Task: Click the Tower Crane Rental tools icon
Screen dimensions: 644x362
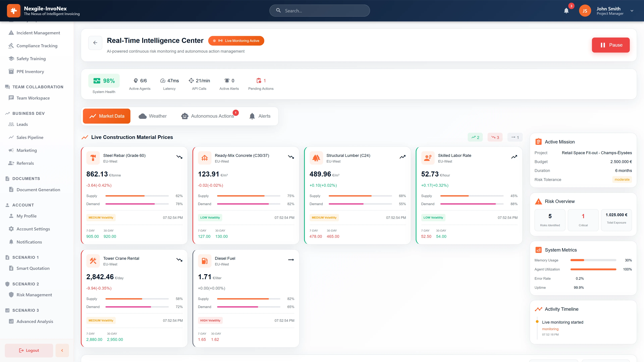Action: pyautogui.click(x=93, y=261)
